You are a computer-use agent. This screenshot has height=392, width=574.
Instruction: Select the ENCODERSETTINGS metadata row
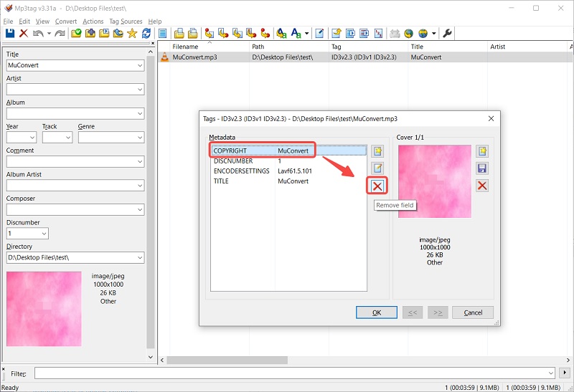tap(289, 171)
